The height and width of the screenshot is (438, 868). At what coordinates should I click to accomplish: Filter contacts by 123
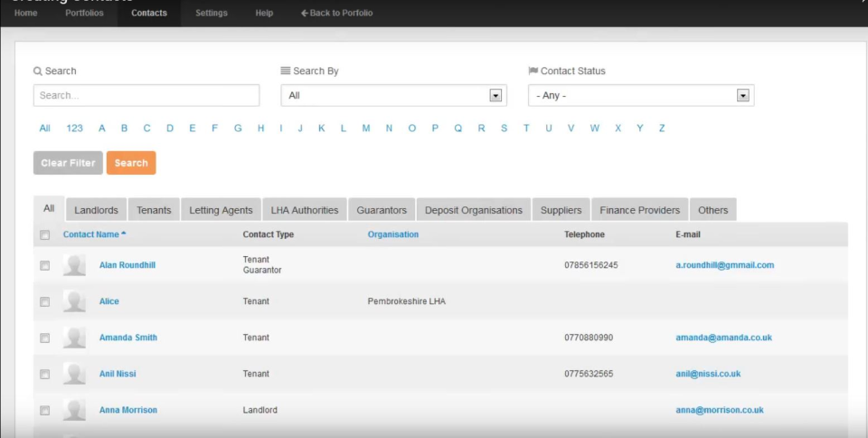point(74,128)
